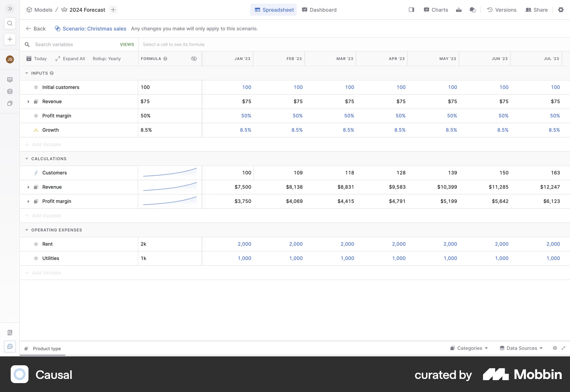
Task: Check the Today checkbox above the table
Action: 29,59
